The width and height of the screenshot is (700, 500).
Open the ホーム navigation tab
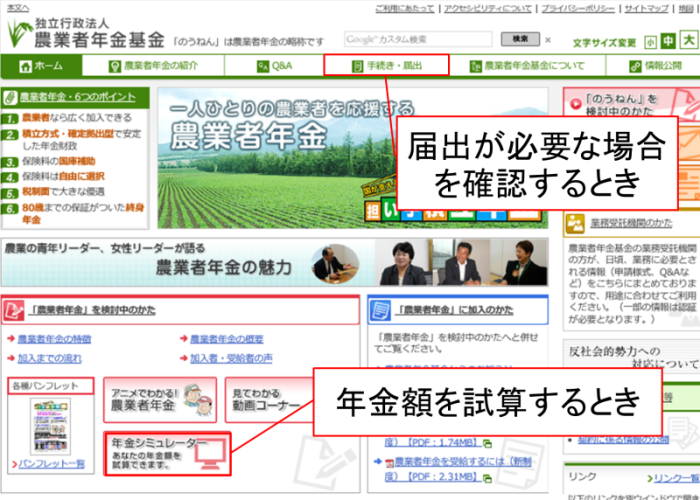pyautogui.click(x=41, y=66)
